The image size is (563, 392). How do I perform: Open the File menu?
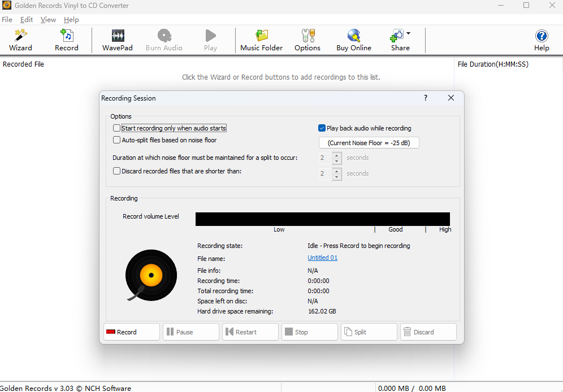pyautogui.click(x=7, y=20)
